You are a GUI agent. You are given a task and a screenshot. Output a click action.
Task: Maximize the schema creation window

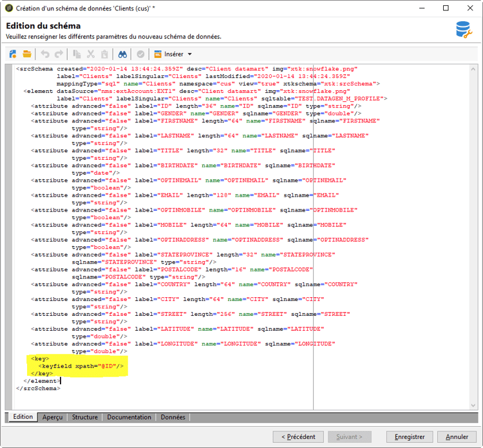tap(446, 8)
